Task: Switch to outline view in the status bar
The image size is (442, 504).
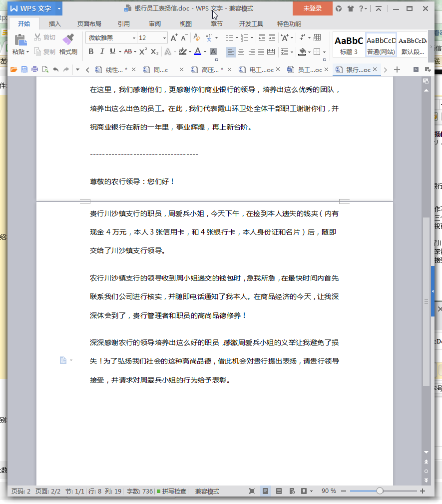Action: coord(279,491)
